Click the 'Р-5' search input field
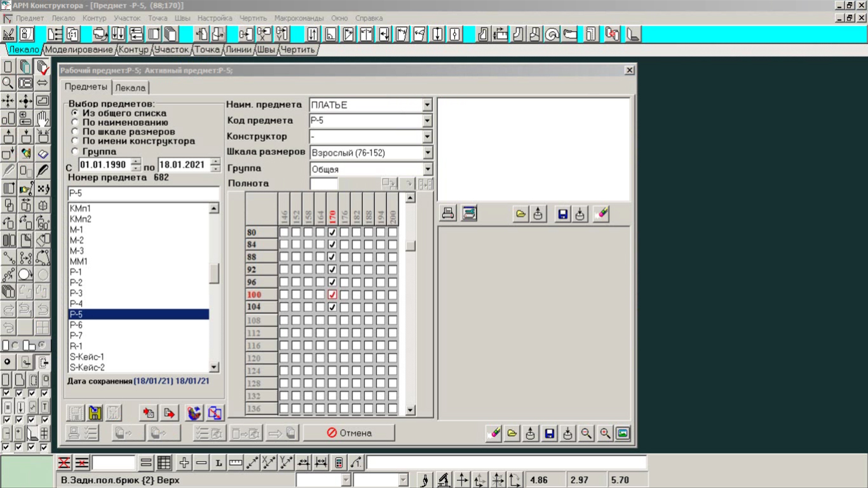Screen dimensions: 868x488 coord(143,194)
